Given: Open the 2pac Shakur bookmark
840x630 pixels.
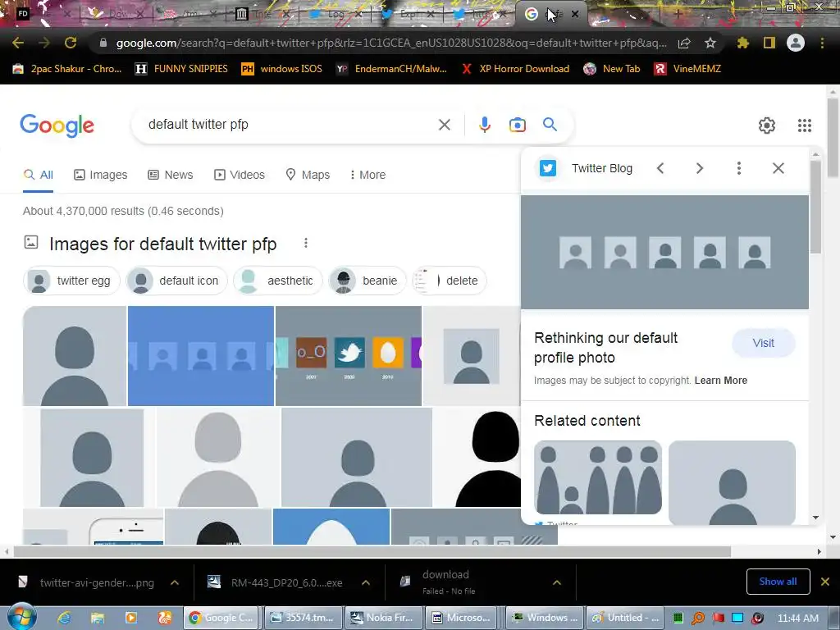Looking at the screenshot, I should (67, 69).
